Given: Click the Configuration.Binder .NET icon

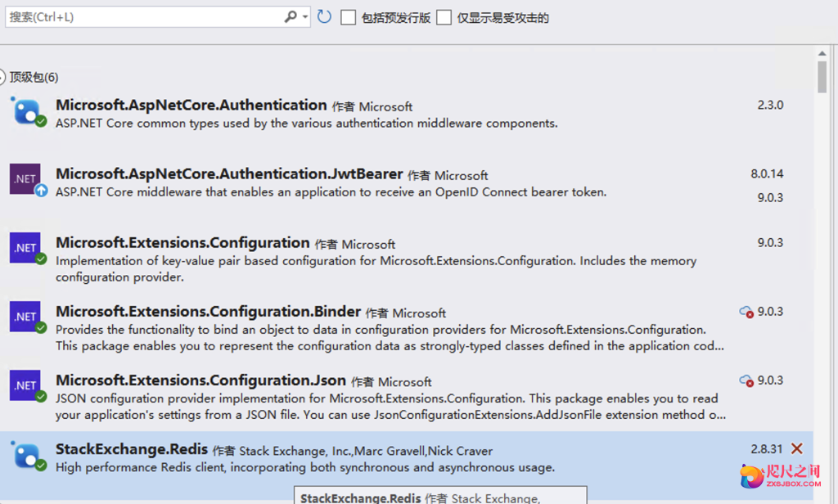Looking at the screenshot, I should [25, 317].
